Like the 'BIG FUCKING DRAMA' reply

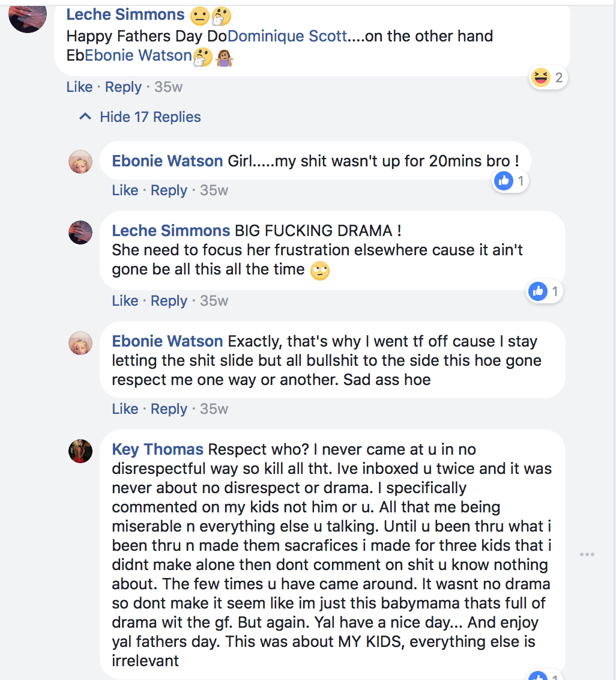[x=125, y=301]
